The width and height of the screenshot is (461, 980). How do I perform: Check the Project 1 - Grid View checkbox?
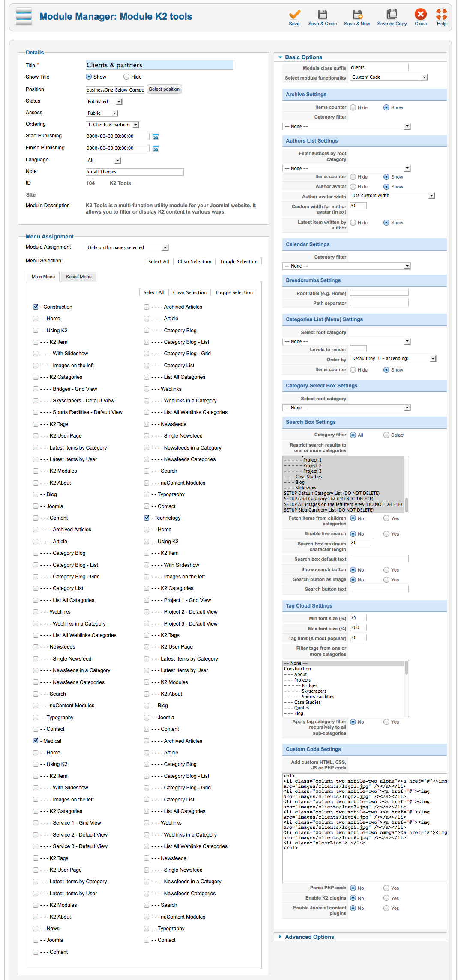147,600
